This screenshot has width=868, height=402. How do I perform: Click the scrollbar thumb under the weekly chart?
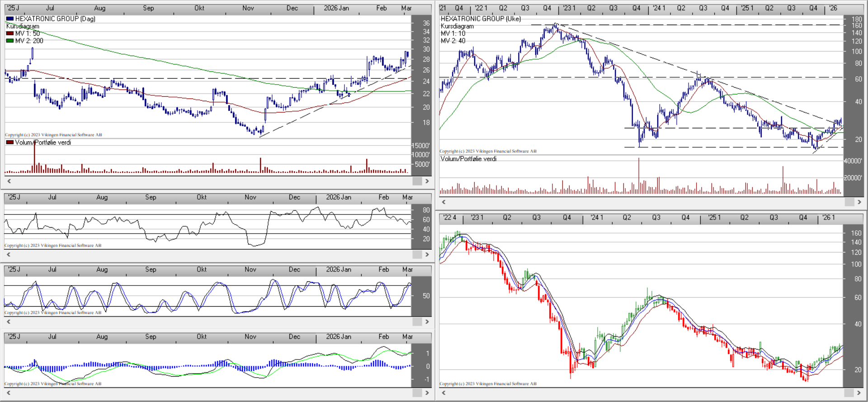(x=849, y=202)
